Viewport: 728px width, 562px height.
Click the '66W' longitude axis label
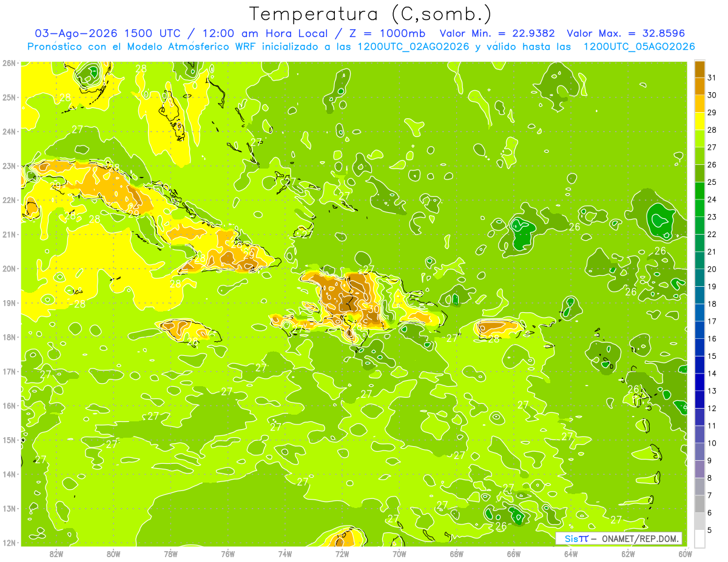point(514,554)
